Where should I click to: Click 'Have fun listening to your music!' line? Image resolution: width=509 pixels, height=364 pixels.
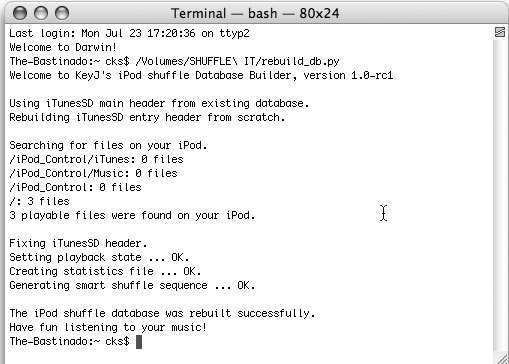pyautogui.click(x=108, y=327)
